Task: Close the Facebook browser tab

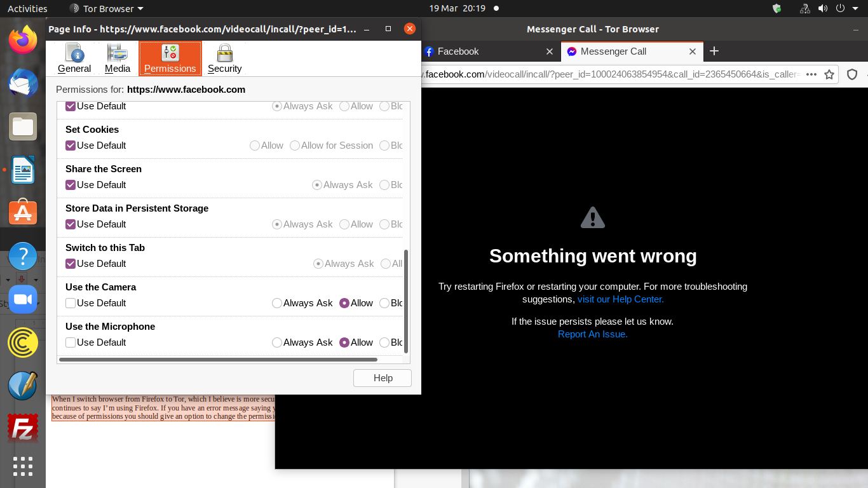Action: tap(550, 51)
